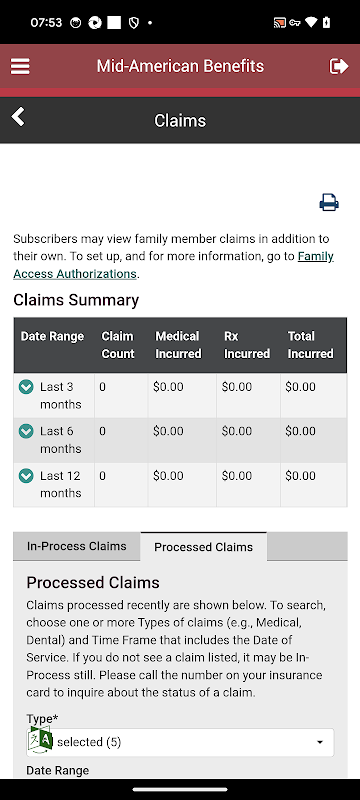Tap the Date Range column header

(x=52, y=336)
